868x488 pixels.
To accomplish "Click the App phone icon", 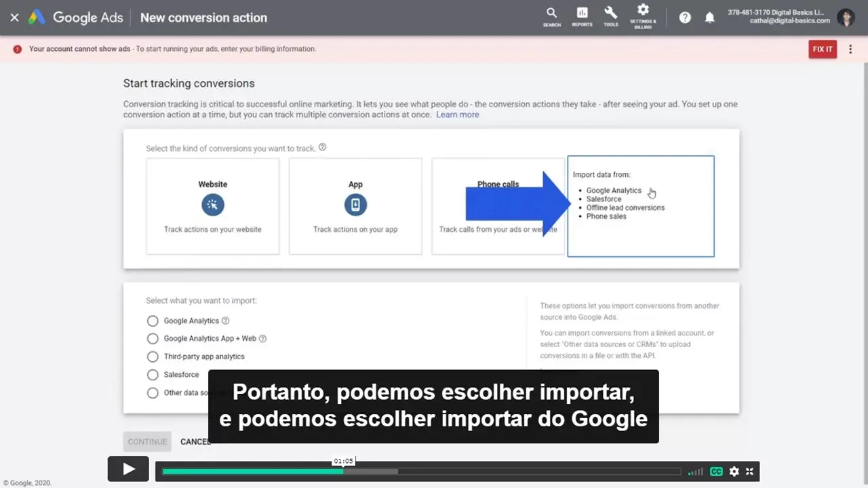I will [355, 205].
